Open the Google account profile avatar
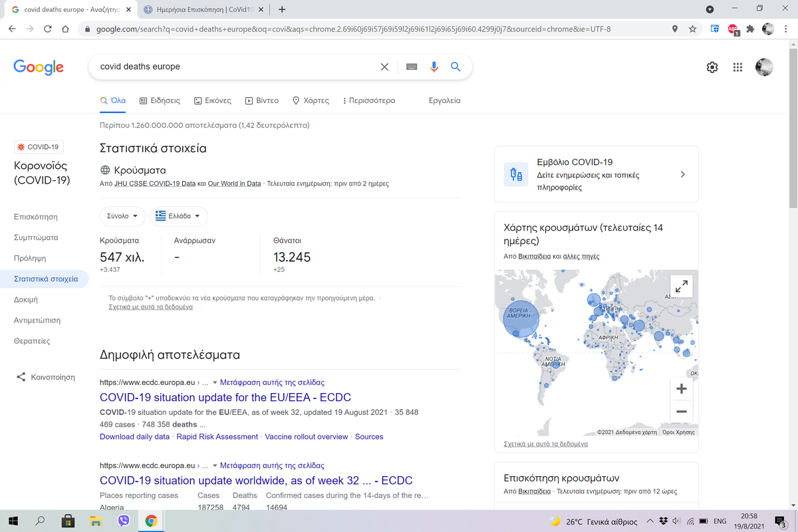This screenshot has height=532, width=798. 765,67
